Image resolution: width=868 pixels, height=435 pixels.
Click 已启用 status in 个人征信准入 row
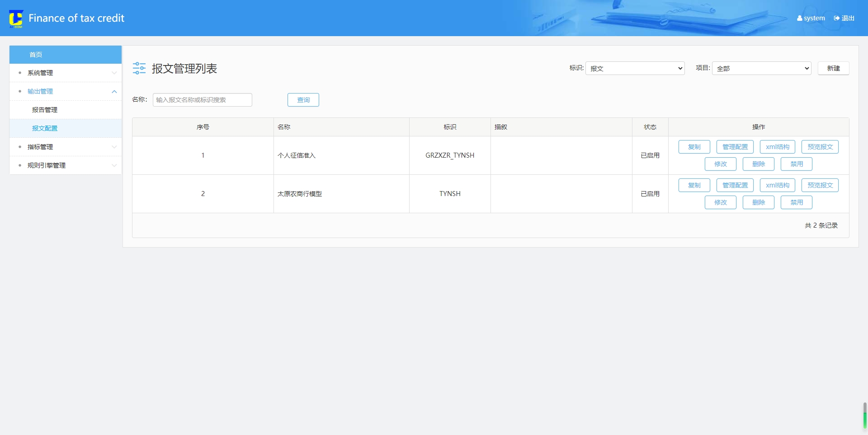click(650, 155)
